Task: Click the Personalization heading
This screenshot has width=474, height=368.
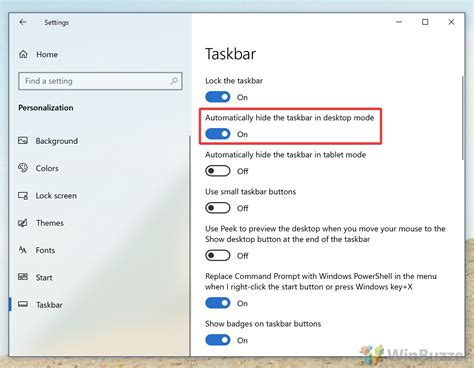Action: click(46, 108)
